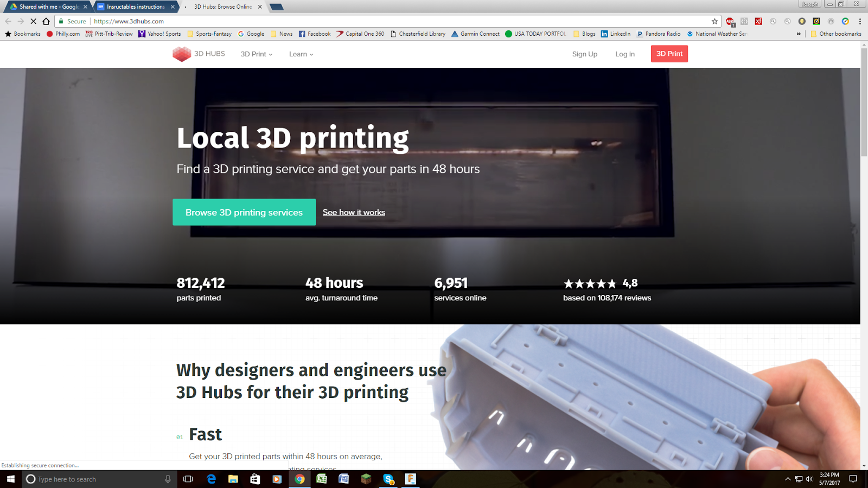Open the Sign Up link

tap(584, 54)
